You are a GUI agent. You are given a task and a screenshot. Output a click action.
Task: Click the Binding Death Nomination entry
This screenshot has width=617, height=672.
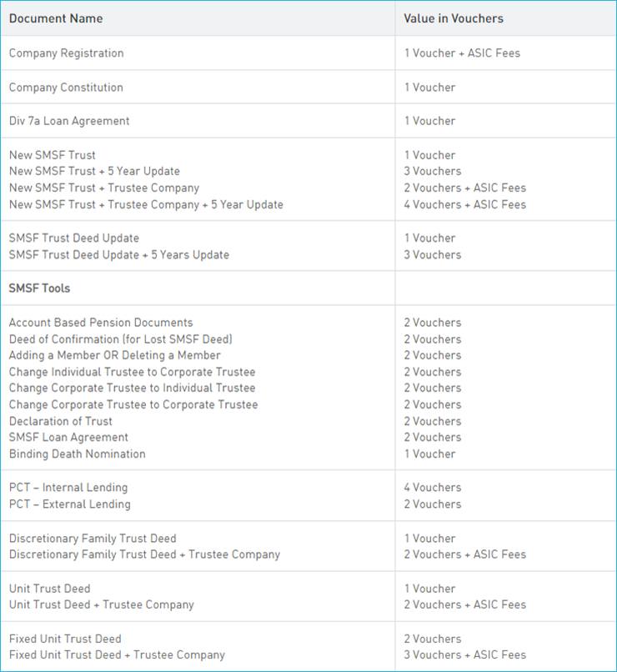click(77, 454)
